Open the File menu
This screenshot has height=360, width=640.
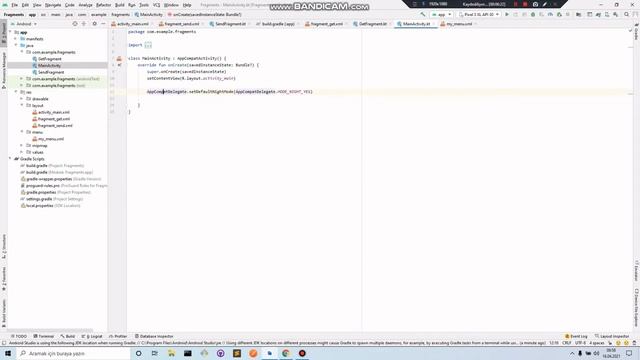(15, 5)
